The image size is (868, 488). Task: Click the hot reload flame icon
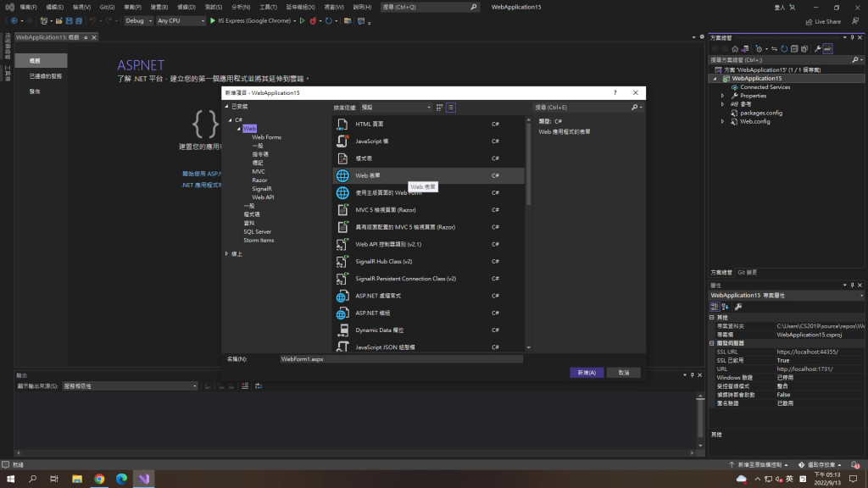click(x=314, y=21)
